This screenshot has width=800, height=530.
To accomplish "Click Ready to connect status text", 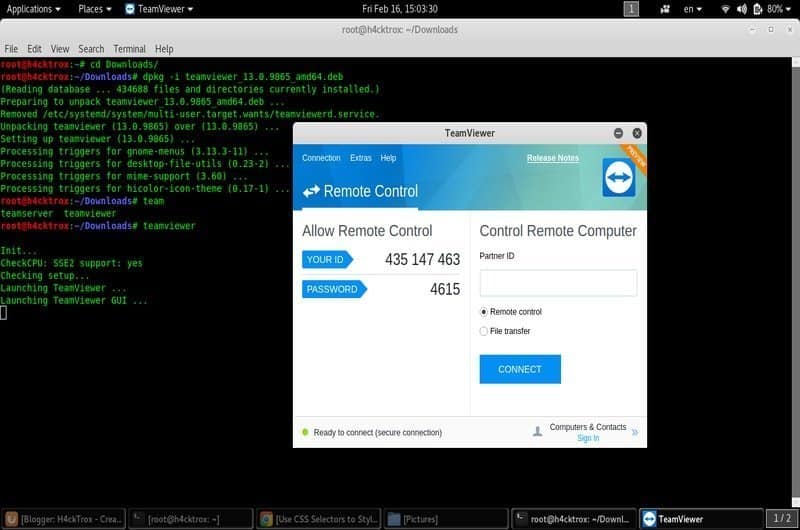I will 378,433.
